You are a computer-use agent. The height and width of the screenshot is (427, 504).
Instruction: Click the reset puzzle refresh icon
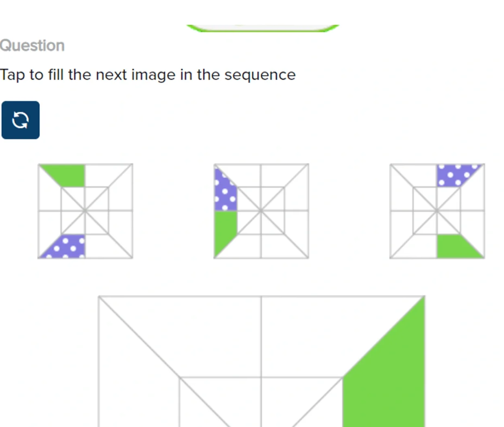coord(20,120)
